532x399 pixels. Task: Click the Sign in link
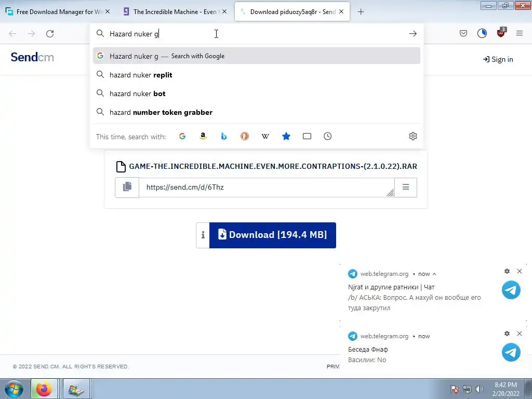click(x=498, y=59)
